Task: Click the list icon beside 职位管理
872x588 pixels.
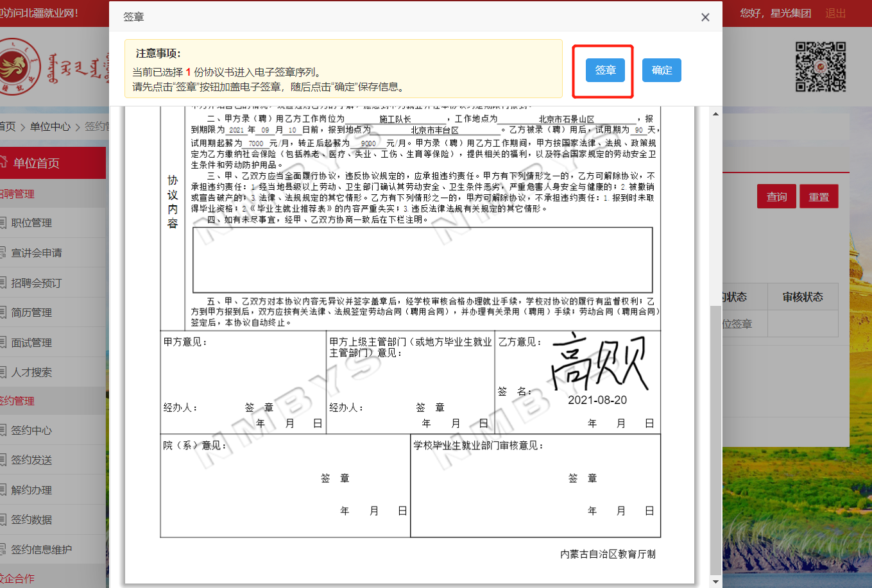Action: (3, 223)
